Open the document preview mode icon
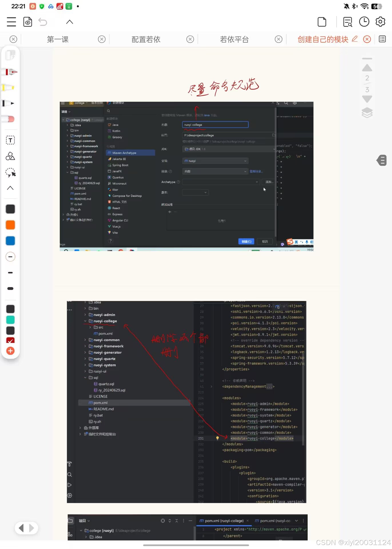 tap(28, 22)
